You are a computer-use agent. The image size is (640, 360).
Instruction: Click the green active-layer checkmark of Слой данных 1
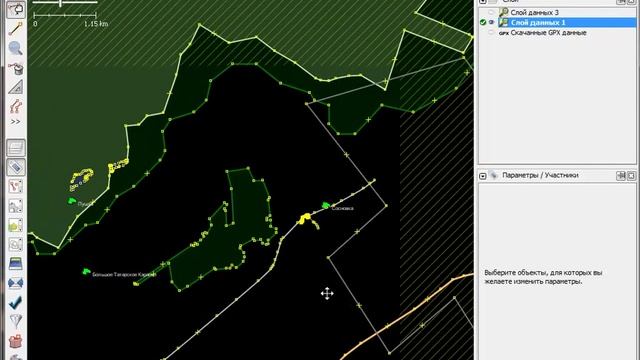pos(483,22)
